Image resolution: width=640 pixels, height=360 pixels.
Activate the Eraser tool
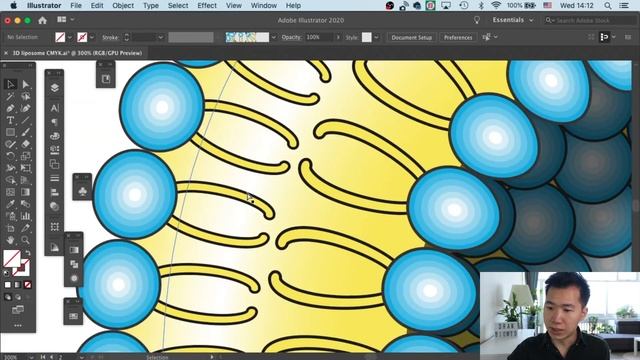click(26, 144)
